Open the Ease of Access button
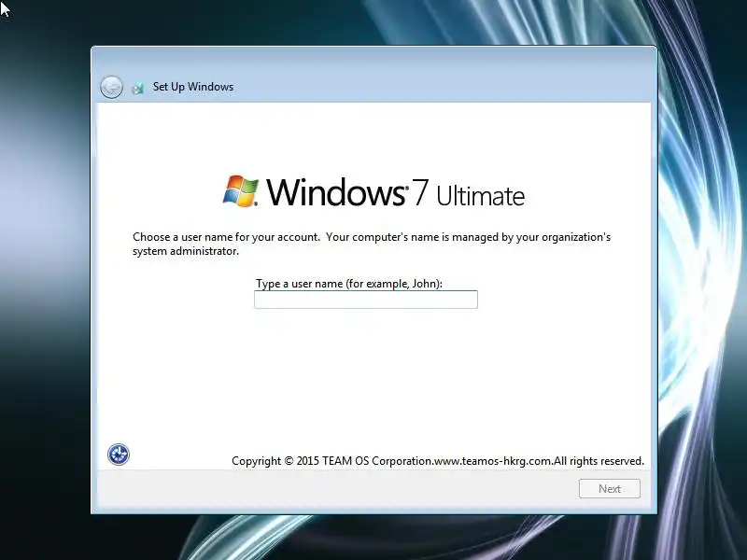Screen dimensions: 747x560 (x=119, y=455)
